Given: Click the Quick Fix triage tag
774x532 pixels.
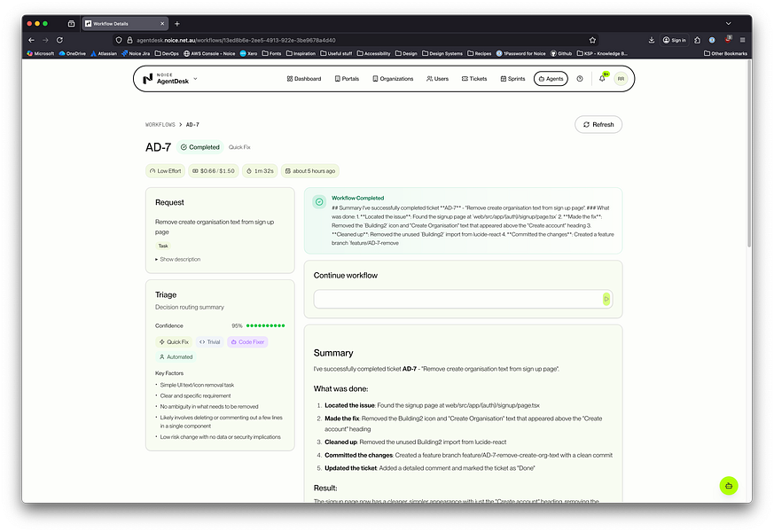Looking at the screenshot, I should coord(174,342).
